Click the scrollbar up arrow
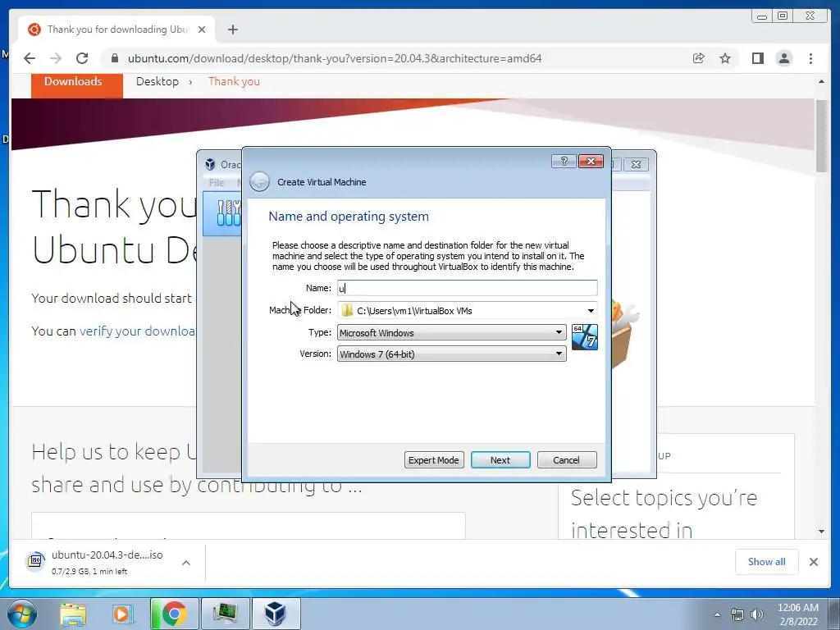The width and height of the screenshot is (840, 630). click(x=822, y=81)
